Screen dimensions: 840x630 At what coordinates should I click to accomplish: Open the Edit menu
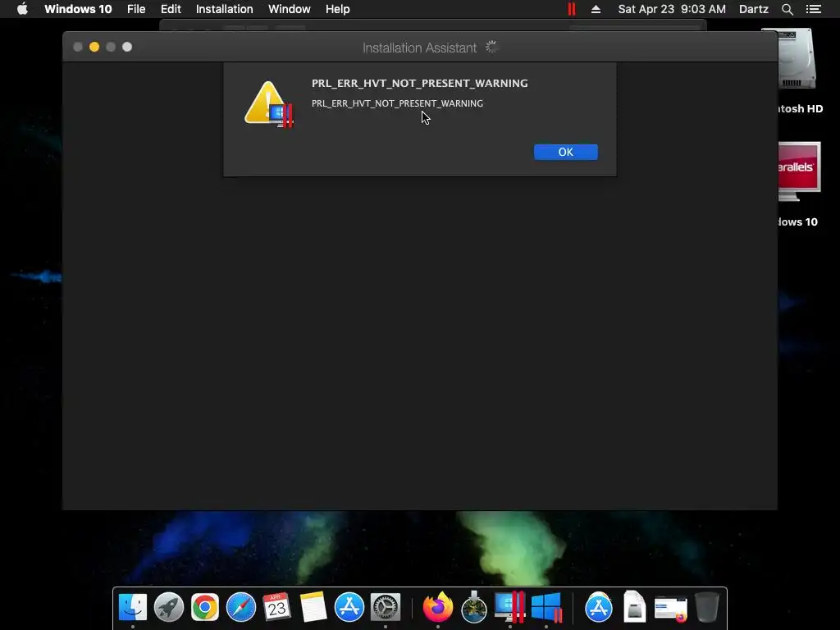(x=171, y=9)
